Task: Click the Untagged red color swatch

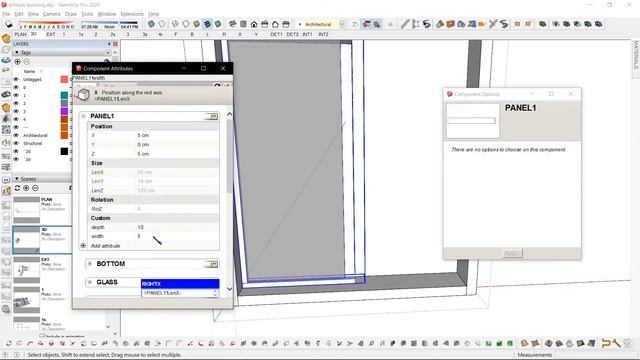Action: tap(64, 79)
